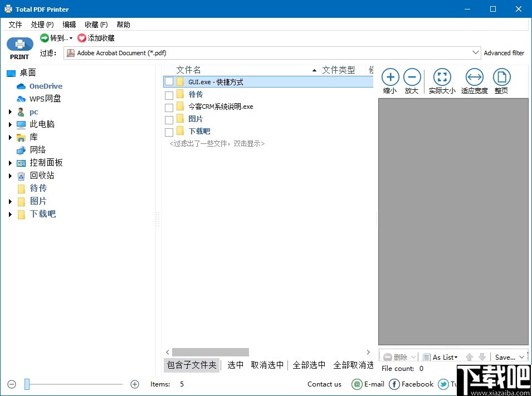Image resolution: width=532 pixels, height=396 pixels.
Task: Click the Advanced filter link
Action: 504,52
